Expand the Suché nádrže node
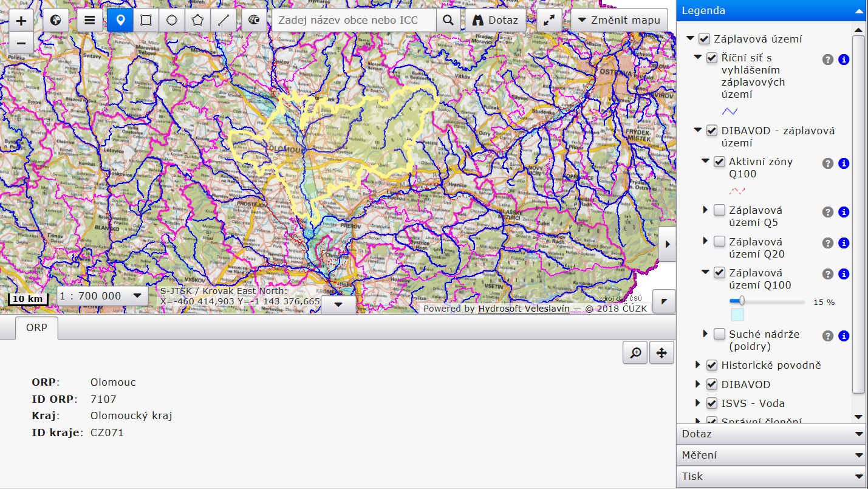868x489 pixels. point(705,333)
